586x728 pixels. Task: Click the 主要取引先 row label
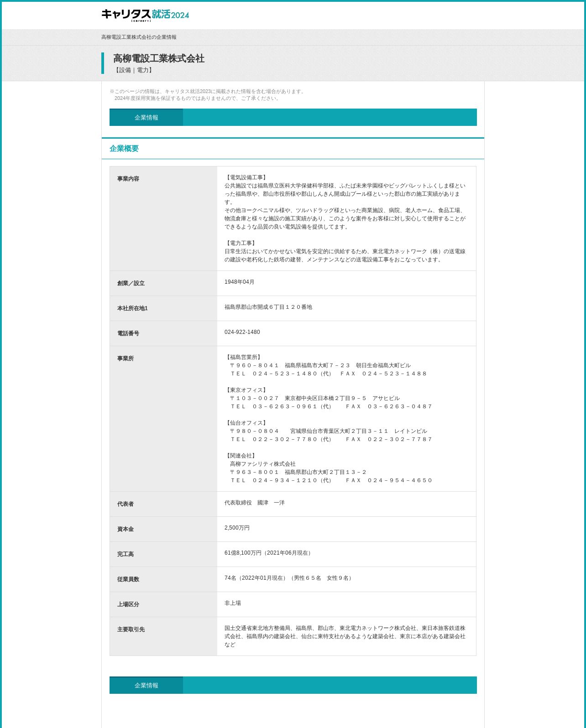pos(131,629)
